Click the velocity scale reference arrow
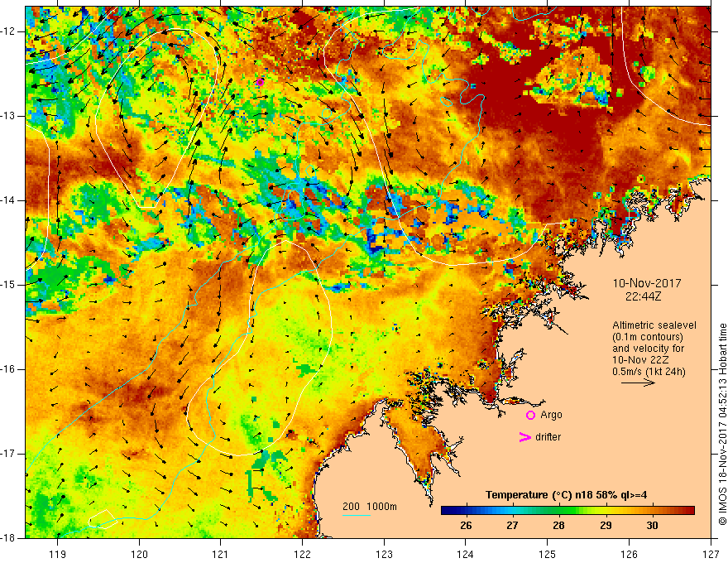Screen dimensions: 728x563 (638, 383)
